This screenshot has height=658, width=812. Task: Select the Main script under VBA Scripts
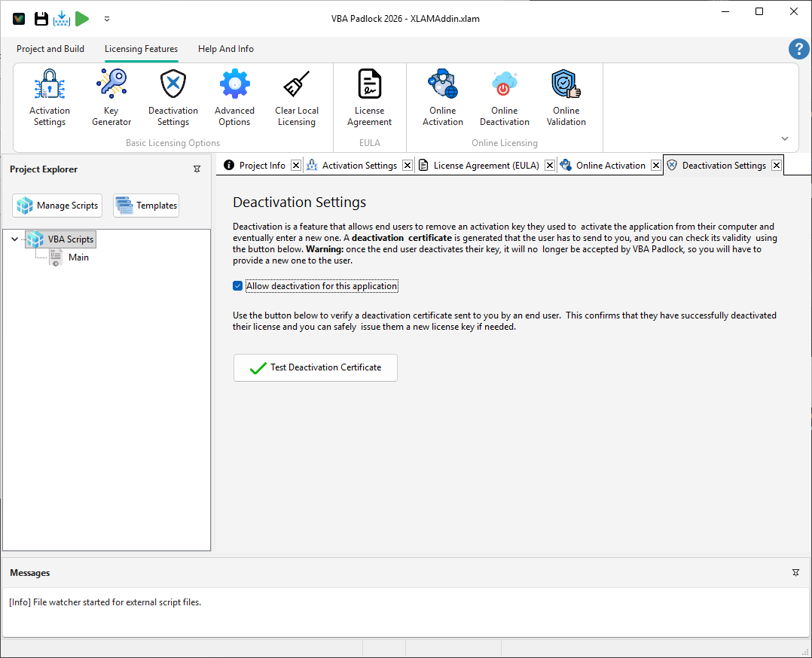pyautogui.click(x=78, y=257)
